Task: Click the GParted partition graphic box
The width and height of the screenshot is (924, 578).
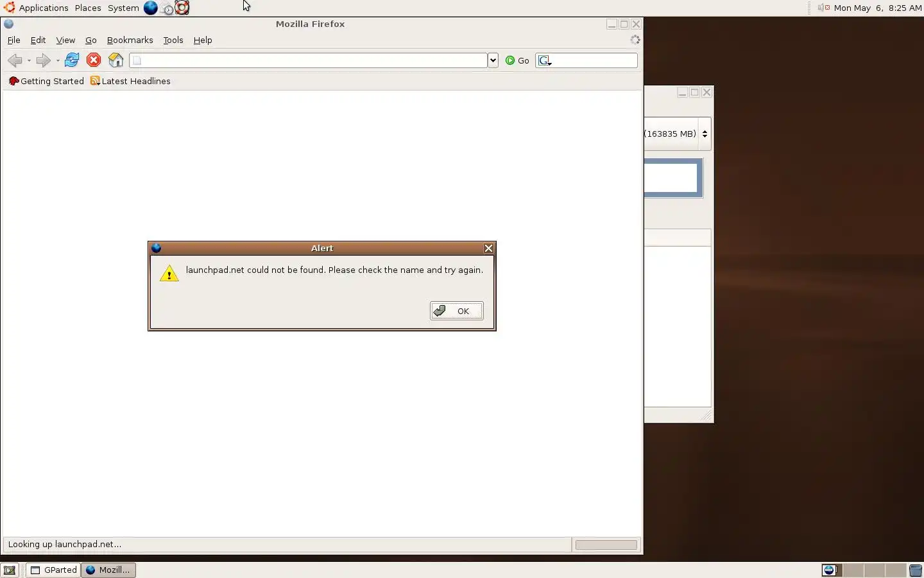Action: [674, 178]
